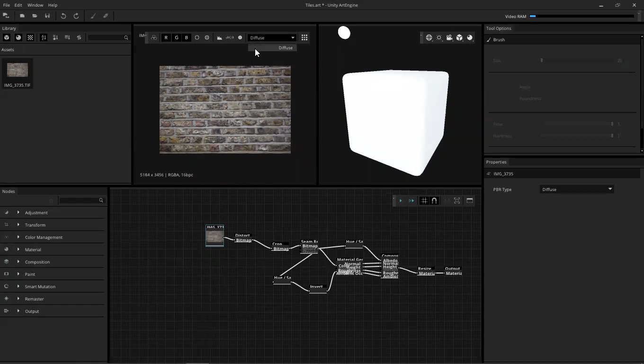The height and width of the screenshot is (364, 644).
Task: Click the save project icon
Action: (x=47, y=16)
